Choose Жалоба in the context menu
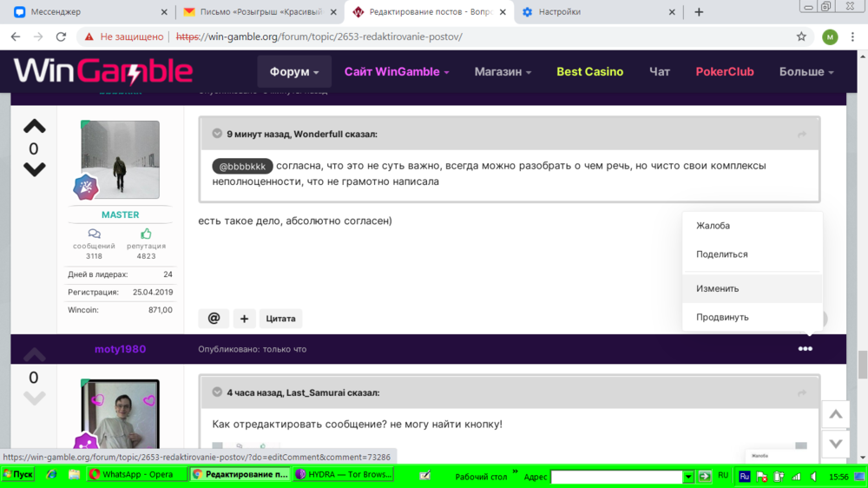This screenshot has width=868, height=488. (x=713, y=226)
